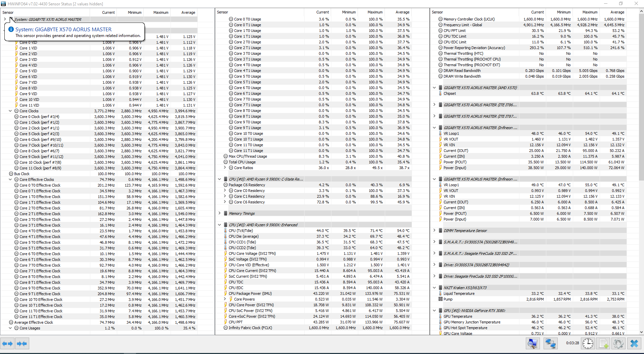This screenshot has width=644, height=354.
Task: Expand the Core C6 Residency row
Action: (225, 202)
